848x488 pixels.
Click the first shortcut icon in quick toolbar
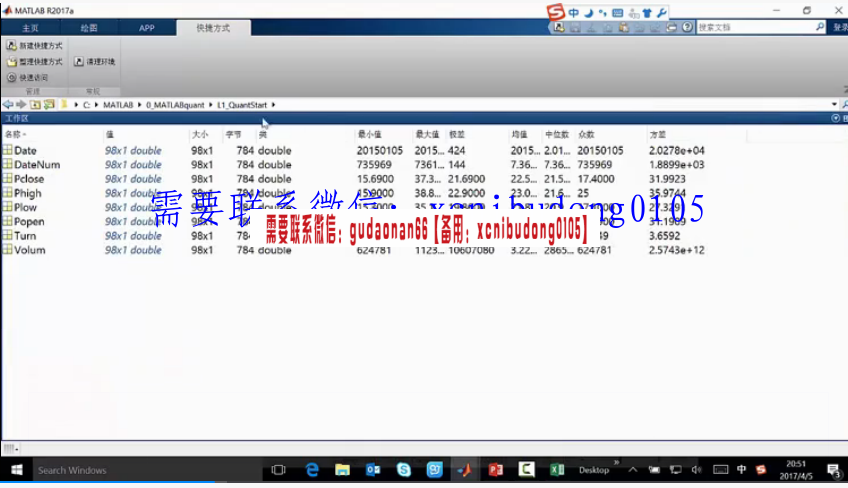coord(559,27)
